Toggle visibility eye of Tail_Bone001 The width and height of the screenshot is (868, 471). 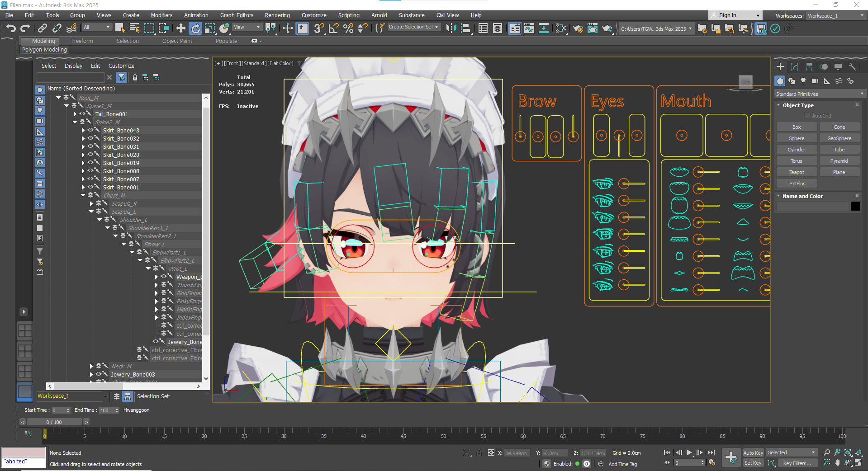tap(82, 114)
